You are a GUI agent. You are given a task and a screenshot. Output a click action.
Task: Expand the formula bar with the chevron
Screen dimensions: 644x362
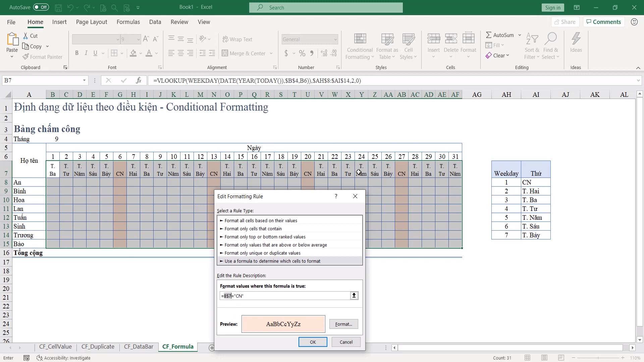tap(638, 80)
